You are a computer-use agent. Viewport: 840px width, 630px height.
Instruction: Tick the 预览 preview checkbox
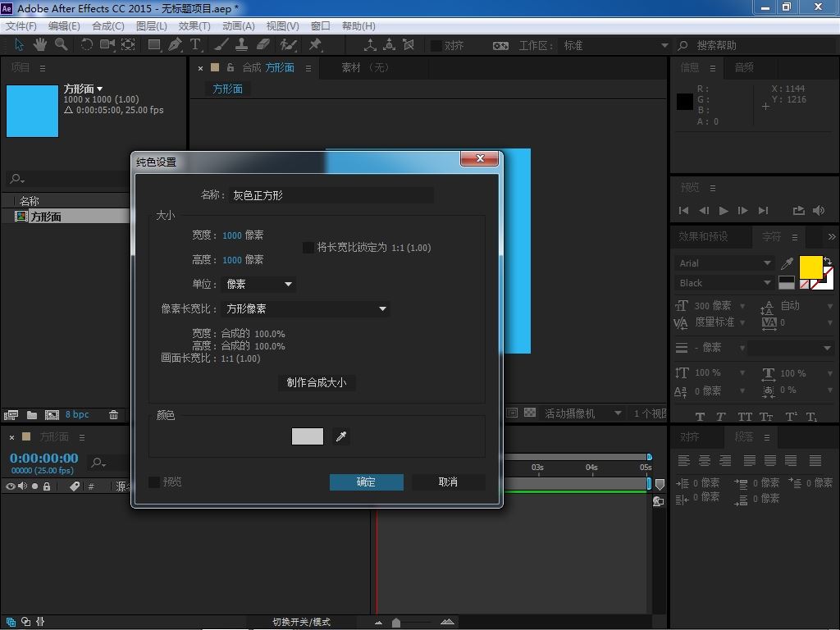coord(154,482)
